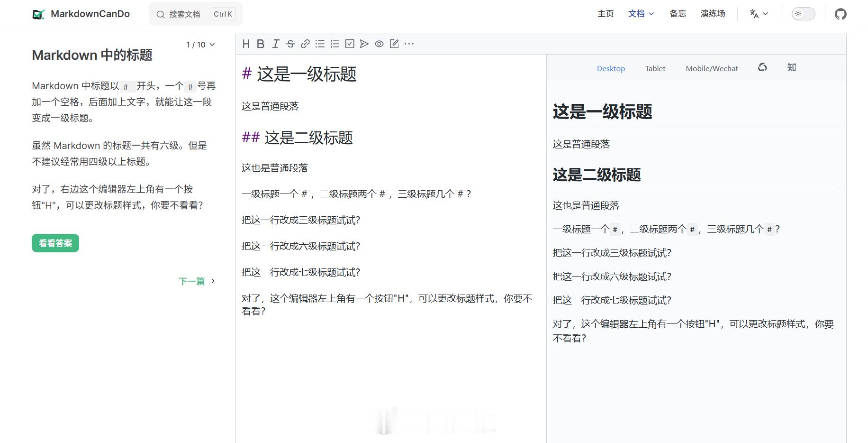Viewport: 868px width, 443px height.
Task: Insert an unordered bullet list
Action: tap(320, 44)
